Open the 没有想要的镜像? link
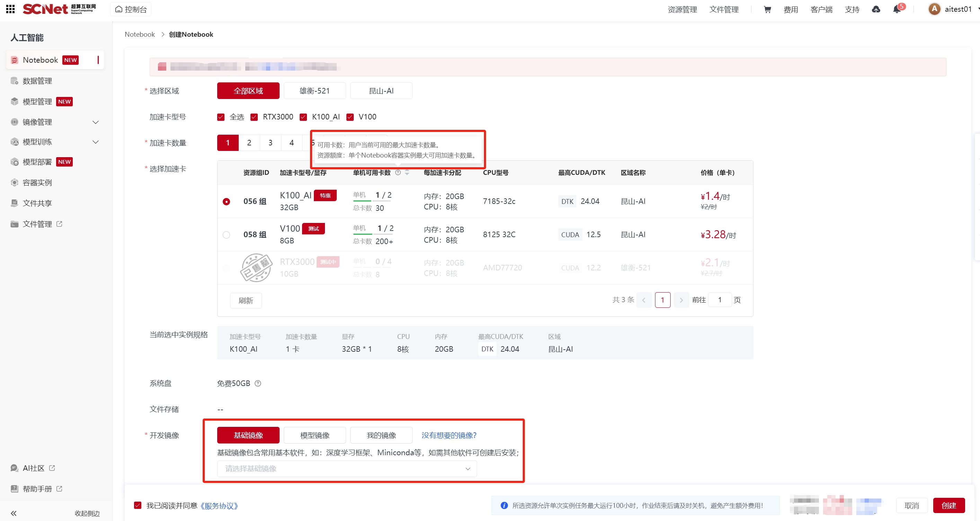 pos(449,435)
